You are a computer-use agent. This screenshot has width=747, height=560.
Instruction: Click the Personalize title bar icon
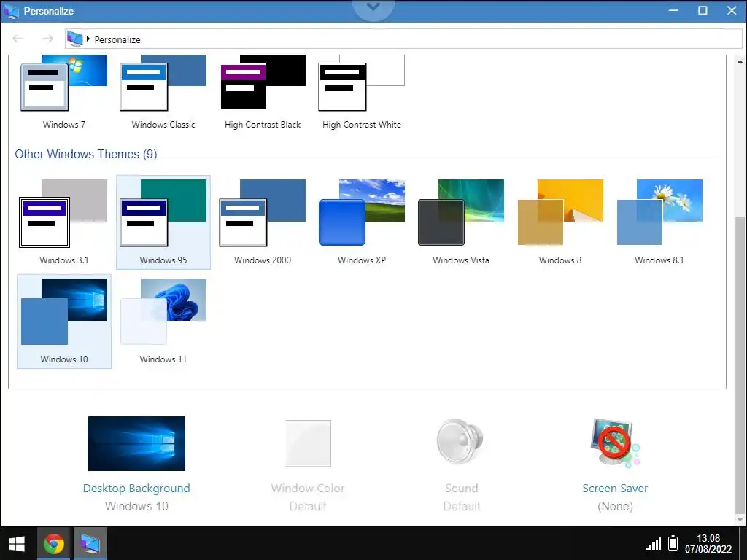point(11,11)
